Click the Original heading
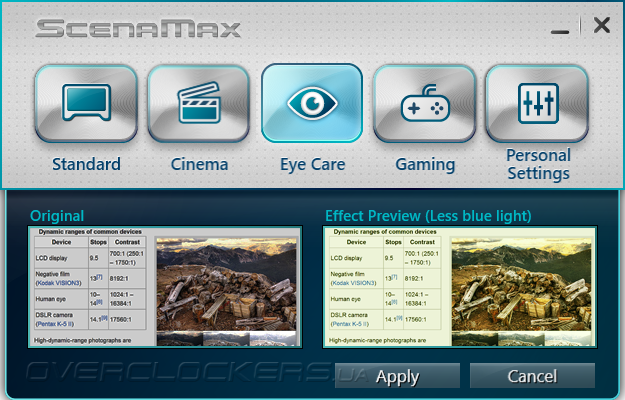625x400 pixels. [57, 216]
